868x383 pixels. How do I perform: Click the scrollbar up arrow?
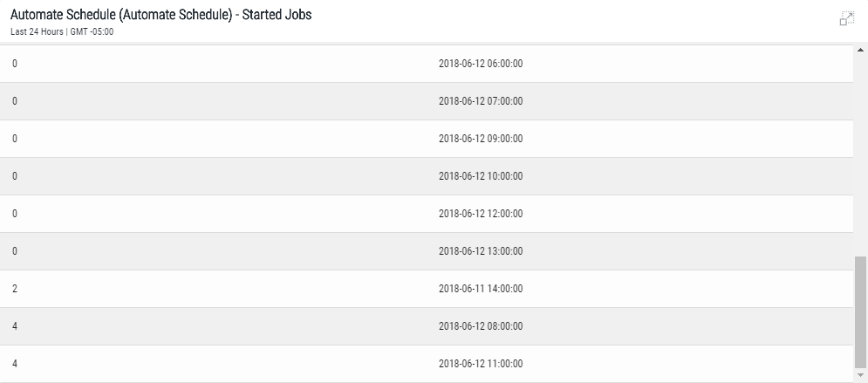(x=861, y=51)
